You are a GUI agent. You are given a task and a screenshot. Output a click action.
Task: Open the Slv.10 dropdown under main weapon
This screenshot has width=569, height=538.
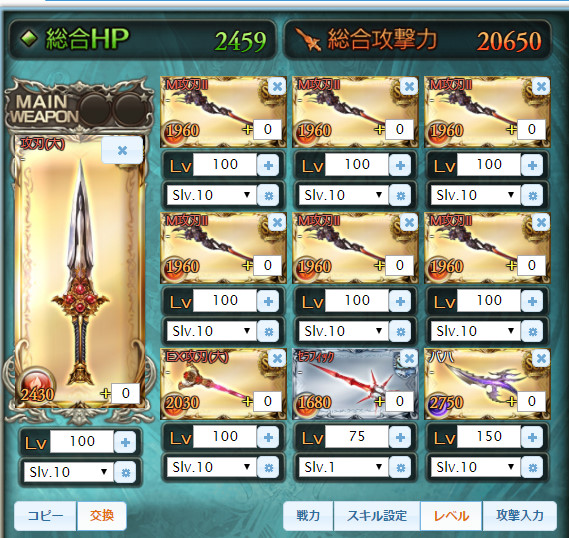pyautogui.click(x=69, y=472)
